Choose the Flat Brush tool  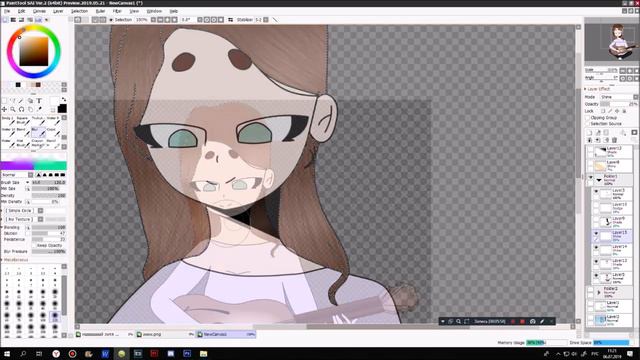coord(23,143)
